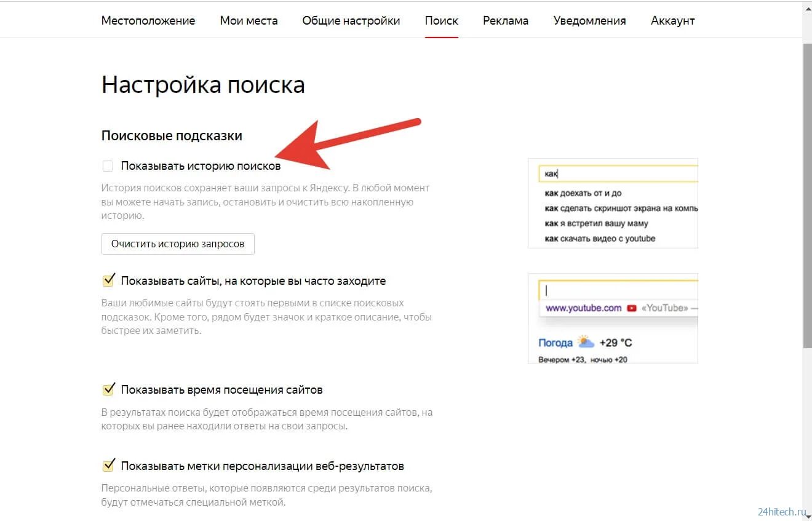The height and width of the screenshot is (521, 812).
Task: Click the Поисковые подсказки section title
Action: pos(172,135)
